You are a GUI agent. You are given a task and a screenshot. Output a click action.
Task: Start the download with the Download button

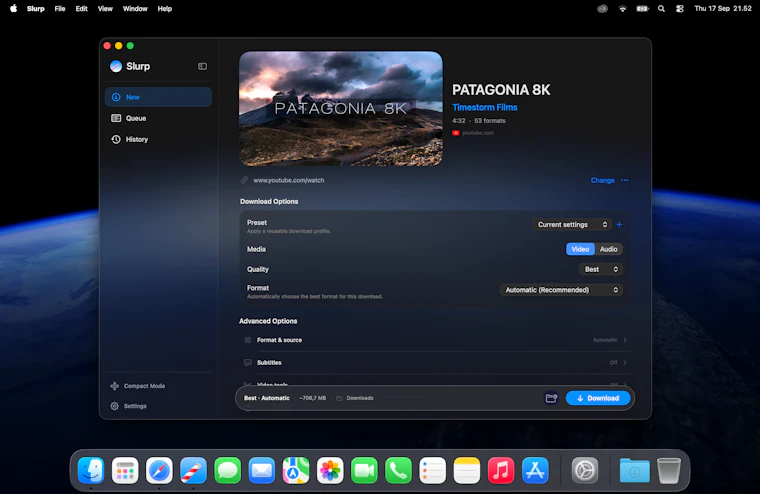(x=598, y=398)
